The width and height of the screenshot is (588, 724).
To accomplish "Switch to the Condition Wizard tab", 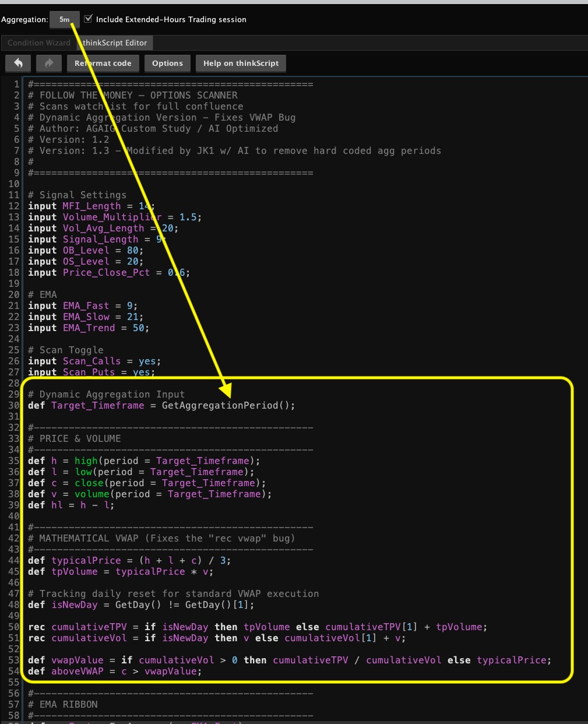I will coord(39,43).
